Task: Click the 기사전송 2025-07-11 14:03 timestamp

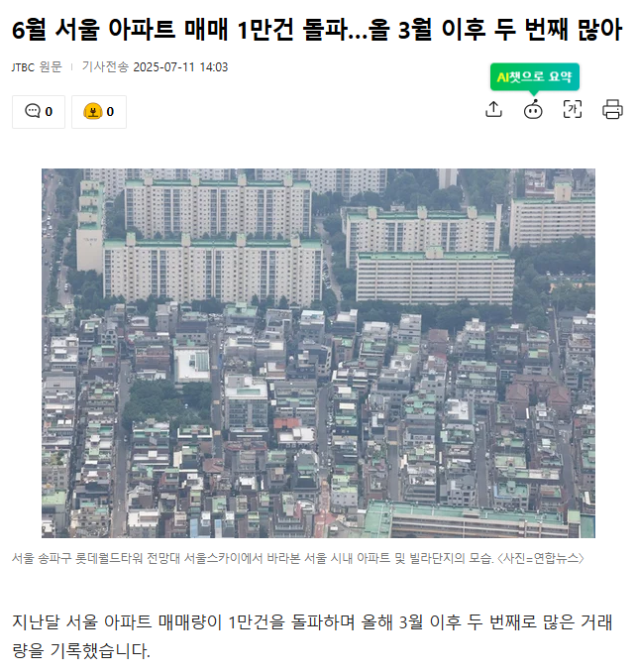Action: 156,67
